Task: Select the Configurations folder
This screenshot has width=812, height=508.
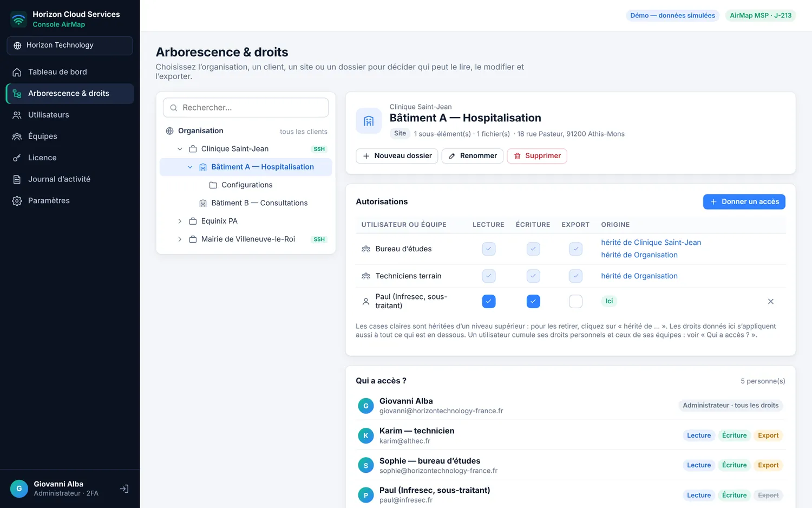Action: click(246, 185)
